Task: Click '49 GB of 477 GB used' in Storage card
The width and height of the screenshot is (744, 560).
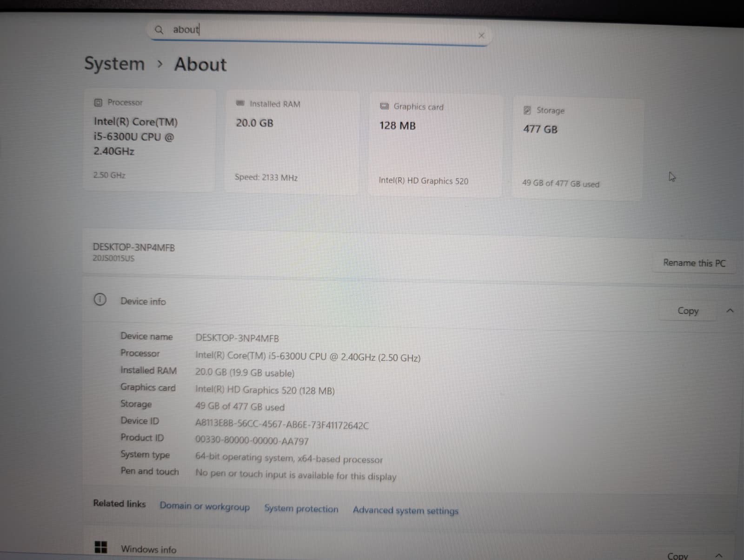Action: coord(561,183)
